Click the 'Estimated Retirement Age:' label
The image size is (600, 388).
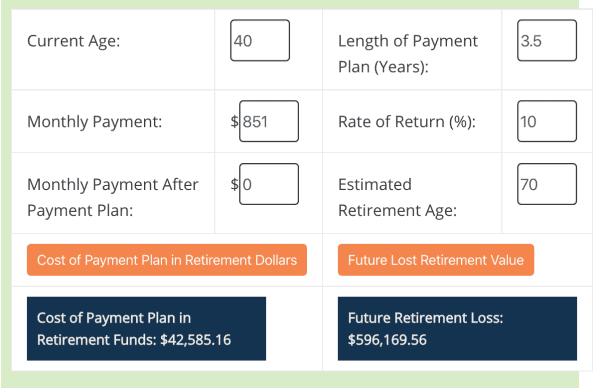(397, 197)
